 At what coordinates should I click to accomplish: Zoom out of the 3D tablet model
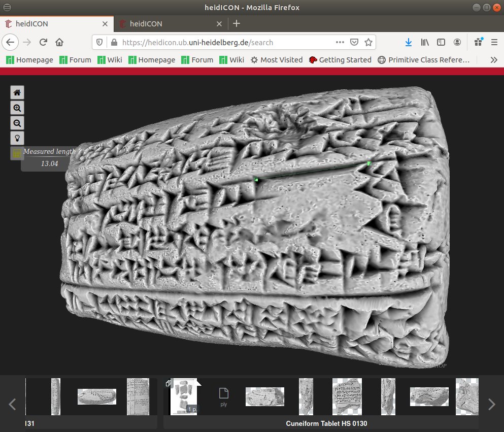[x=17, y=123]
